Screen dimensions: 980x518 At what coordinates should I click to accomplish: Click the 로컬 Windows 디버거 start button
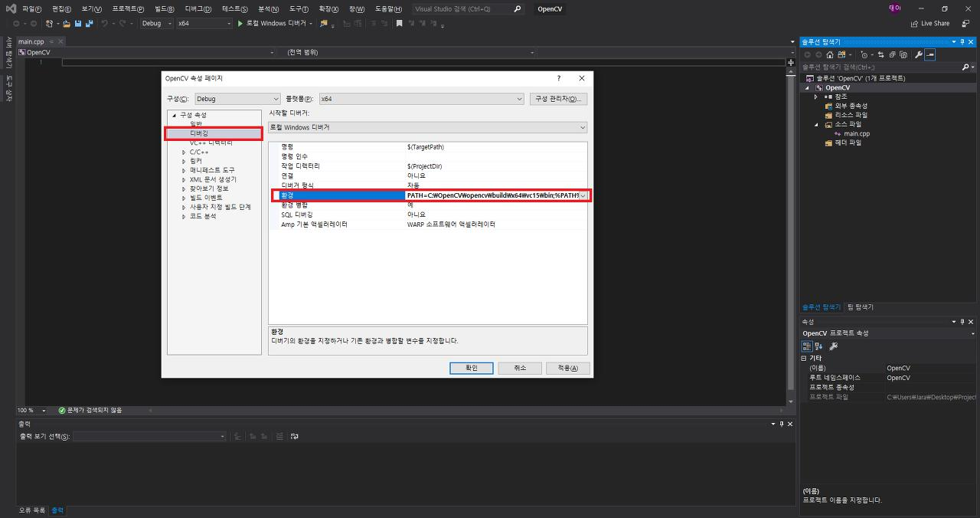(x=273, y=23)
